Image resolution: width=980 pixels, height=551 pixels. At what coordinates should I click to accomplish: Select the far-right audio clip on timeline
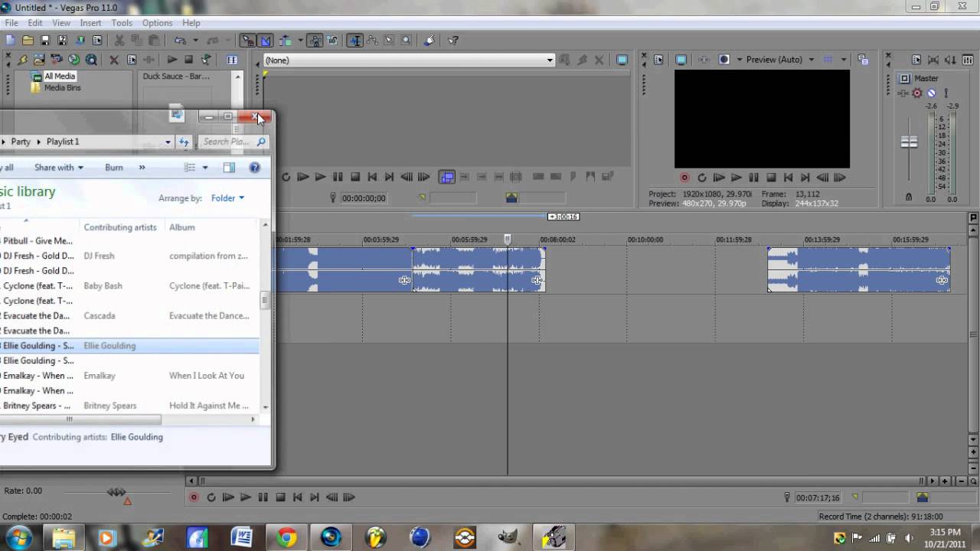coord(858,269)
